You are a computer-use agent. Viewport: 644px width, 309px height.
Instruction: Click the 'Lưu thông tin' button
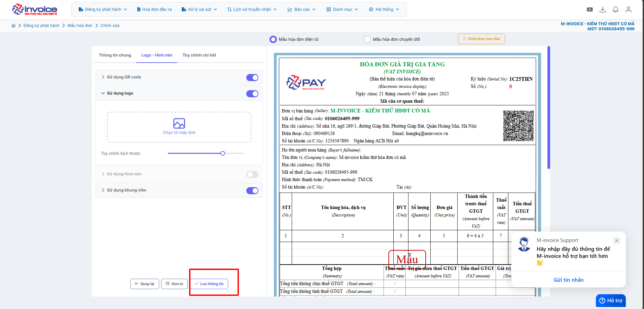pyautogui.click(x=209, y=284)
